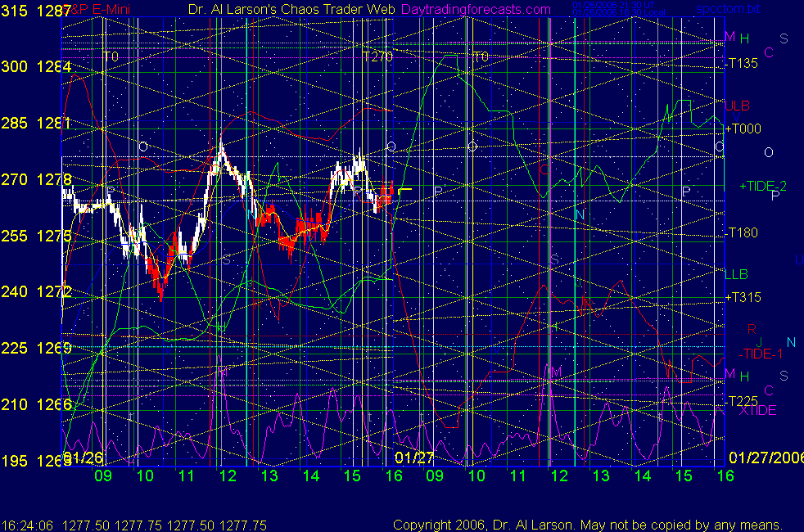Click the "285 1281" price axis label
This screenshot has height=532, width=804.
click(36, 123)
